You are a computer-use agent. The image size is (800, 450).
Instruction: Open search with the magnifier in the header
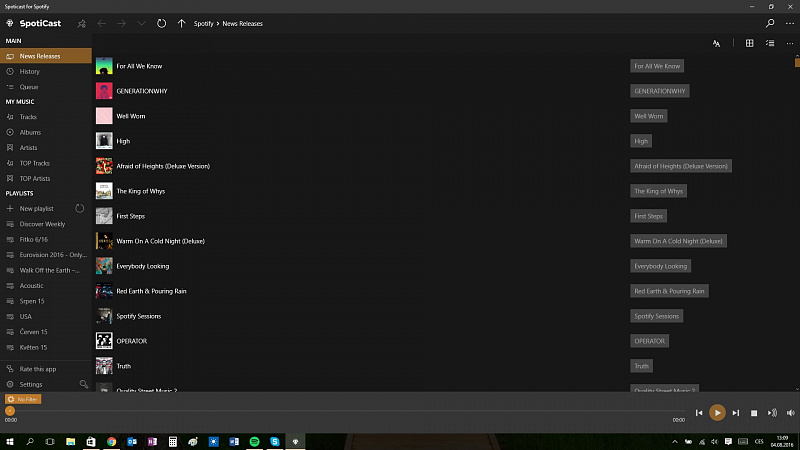pos(770,23)
